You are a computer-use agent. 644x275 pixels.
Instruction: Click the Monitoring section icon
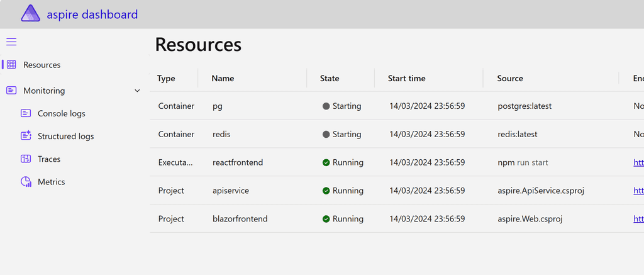point(11,90)
